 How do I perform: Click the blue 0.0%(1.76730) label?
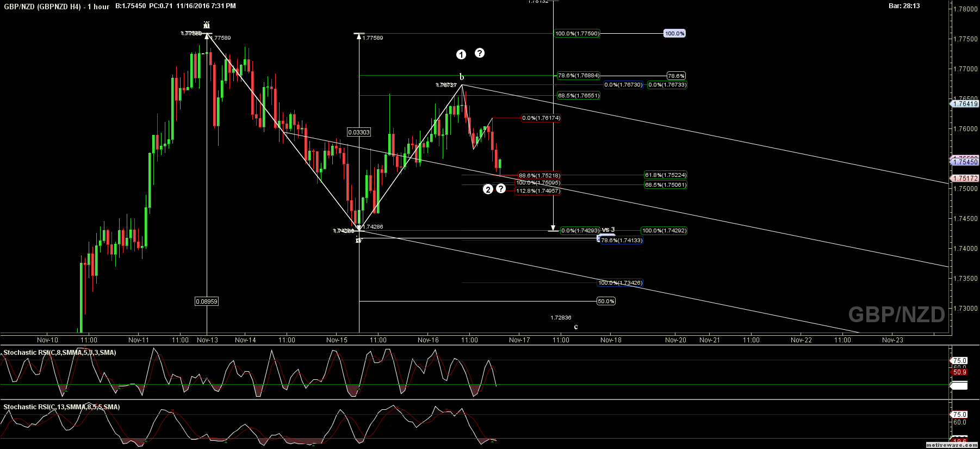coord(623,85)
